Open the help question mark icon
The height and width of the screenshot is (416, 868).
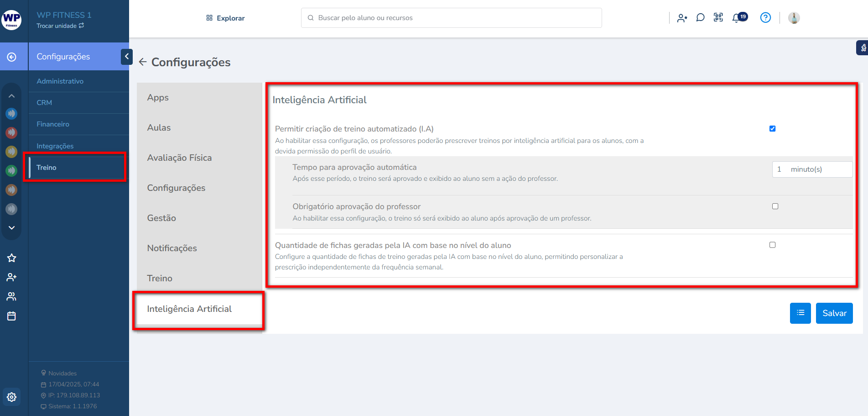point(765,18)
